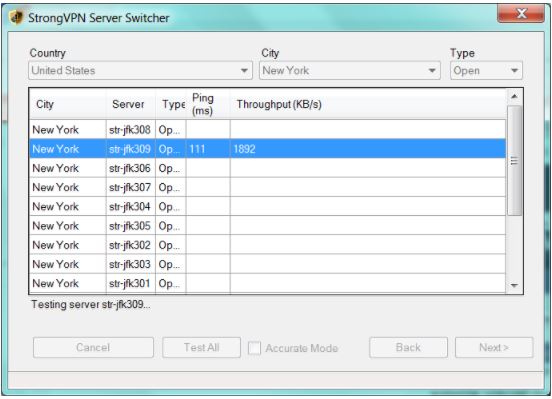Open the Country dropdown showing United States
The width and height of the screenshot is (552, 399).
click(x=140, y=70)
